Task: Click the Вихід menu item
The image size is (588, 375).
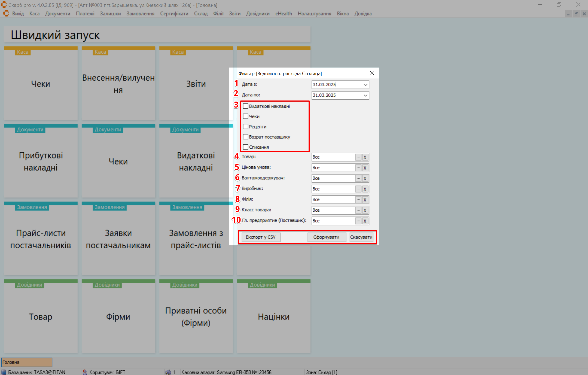Action: point(18,14)
